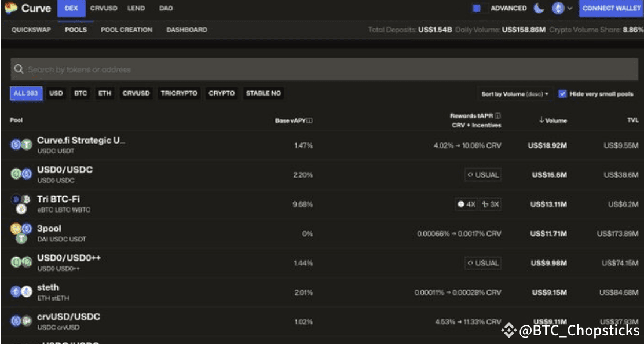Click 4.02% → 10.06% CRV rewards
The image size is (644, 344).
coord(467,145)
